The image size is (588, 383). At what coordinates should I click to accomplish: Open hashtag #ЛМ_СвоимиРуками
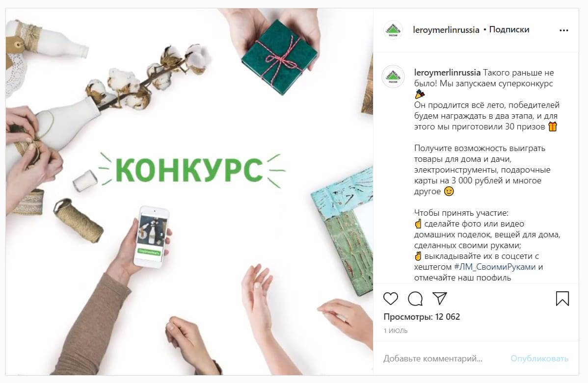click(x=495, y=267)
